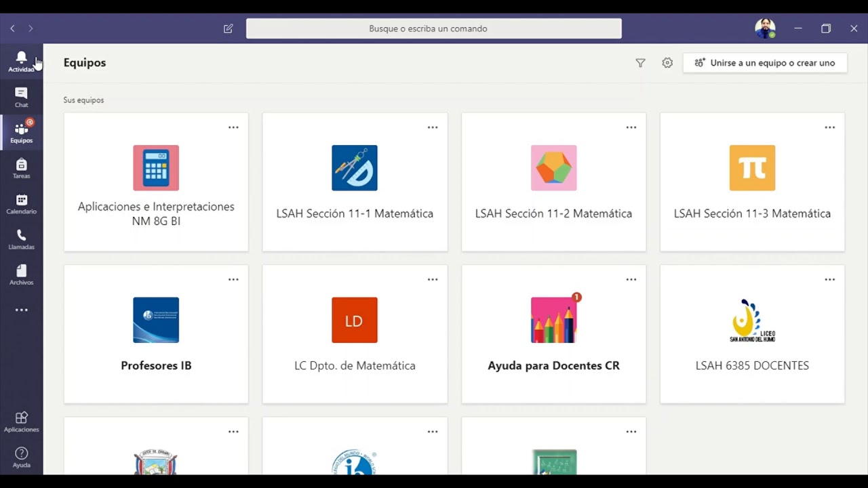Open Ayuda help in the sidebar
Viewport: 868px width, 488px height.
21,457
